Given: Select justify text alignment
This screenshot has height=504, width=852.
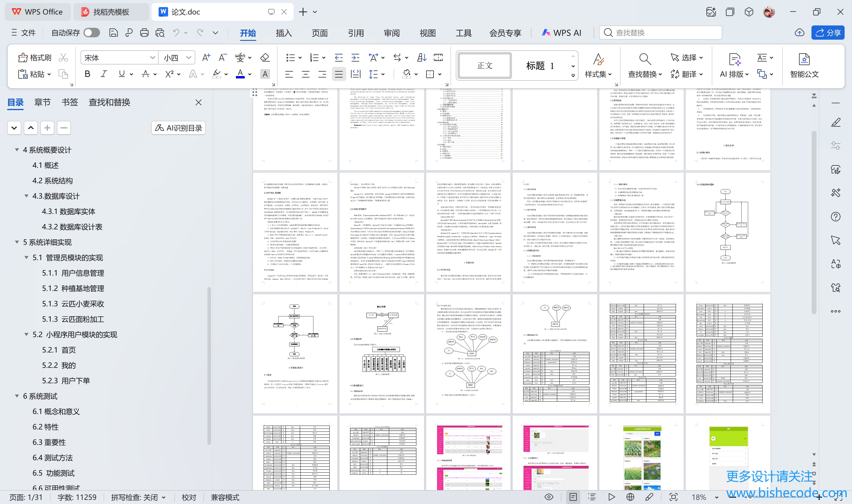Looking at the screenshot, I should pyautogui.click(x=339, y=74).
